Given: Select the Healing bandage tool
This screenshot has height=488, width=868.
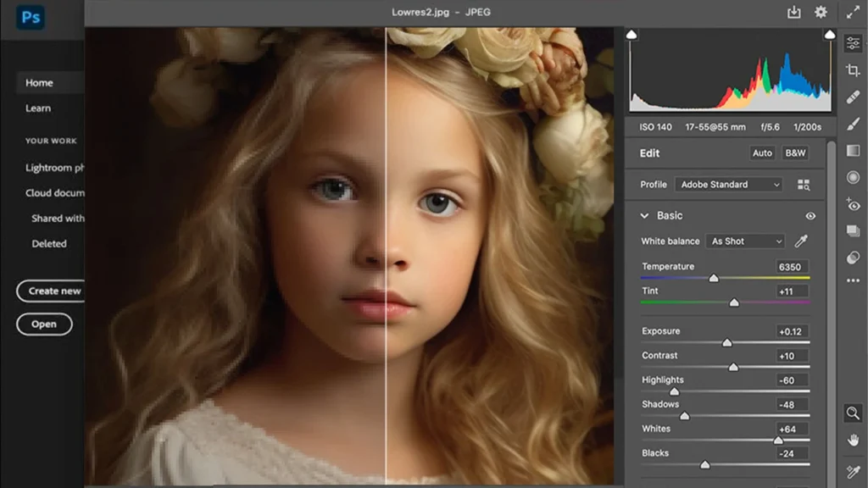Looking at the screenshot, I should click(853, 97).
